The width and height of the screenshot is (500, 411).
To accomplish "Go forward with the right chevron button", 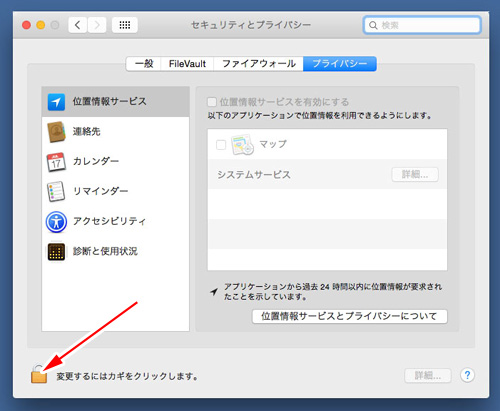I will [97, 25].
